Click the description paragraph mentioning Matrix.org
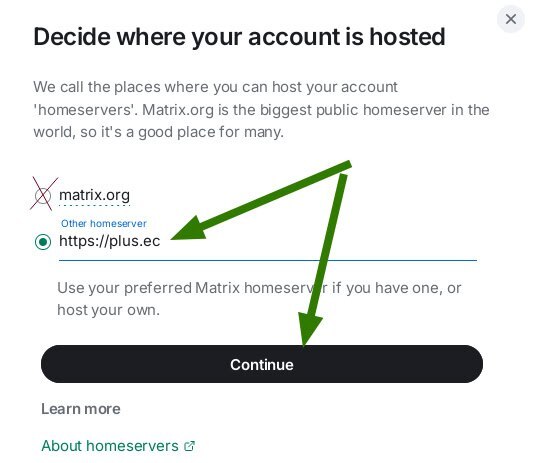This screenshot has width=533, height=463. click(x=261, y=109)
